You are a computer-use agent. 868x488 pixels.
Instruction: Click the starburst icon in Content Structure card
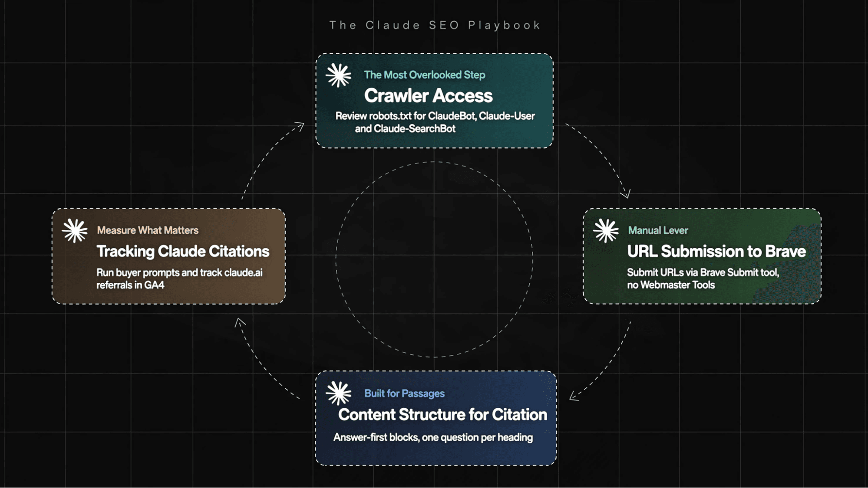(339, 393)
